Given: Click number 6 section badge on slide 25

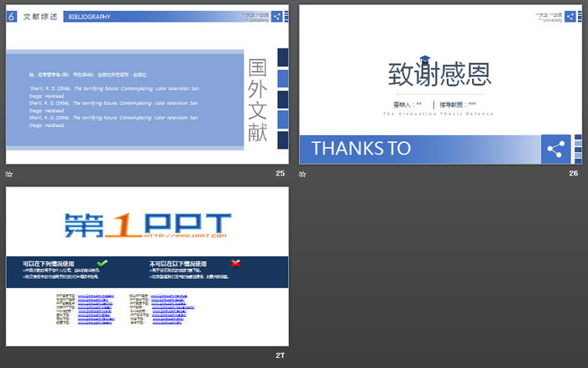Looking at the screenshot, I should (12, 17).
